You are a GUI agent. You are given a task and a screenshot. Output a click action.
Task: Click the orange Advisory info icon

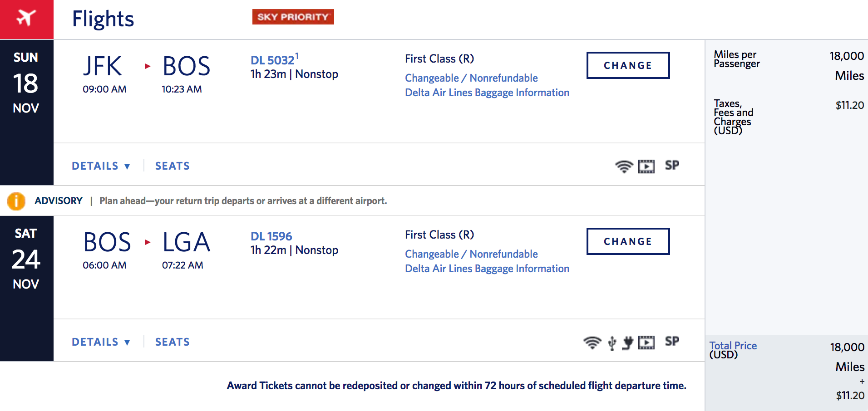pos(16,201)
